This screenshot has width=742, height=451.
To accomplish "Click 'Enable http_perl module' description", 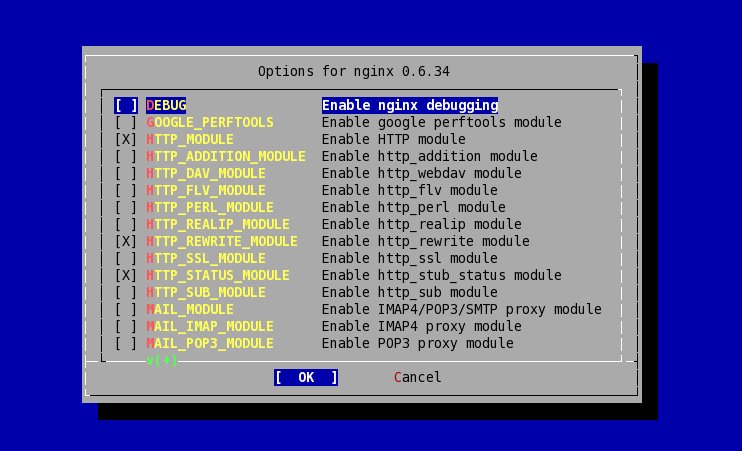I will pyautogui.click(x=414, y=207).
